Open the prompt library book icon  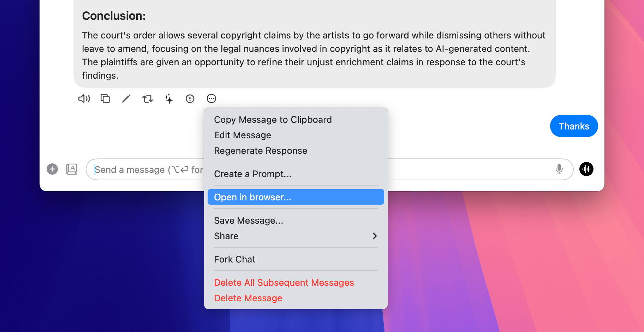(72, 169)
